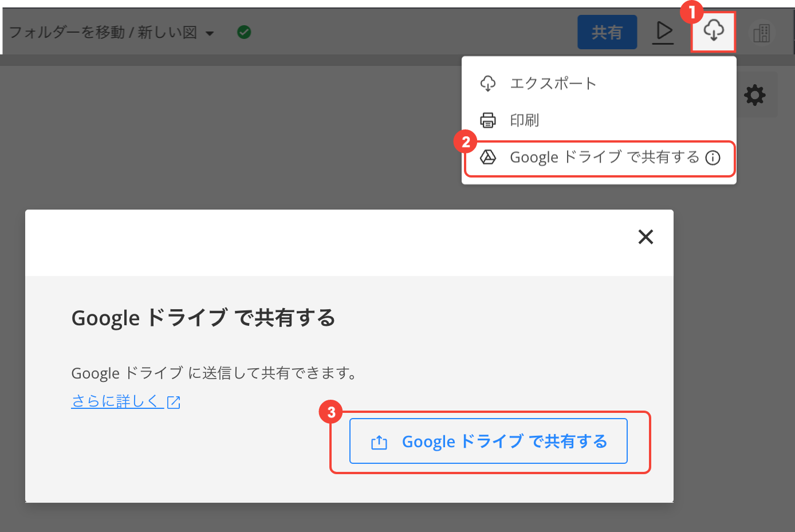The height and width of the screenshot is (532, 795).
Task: Click the blue 共有 button
Action: click(x=607, y=32)
